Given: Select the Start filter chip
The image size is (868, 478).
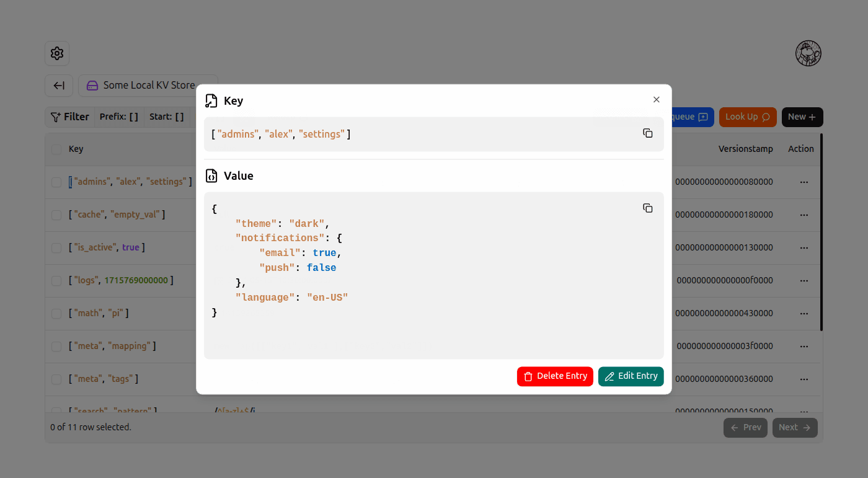Looking at the screenshot, I should pyautogui.click(x=167, y=117).
